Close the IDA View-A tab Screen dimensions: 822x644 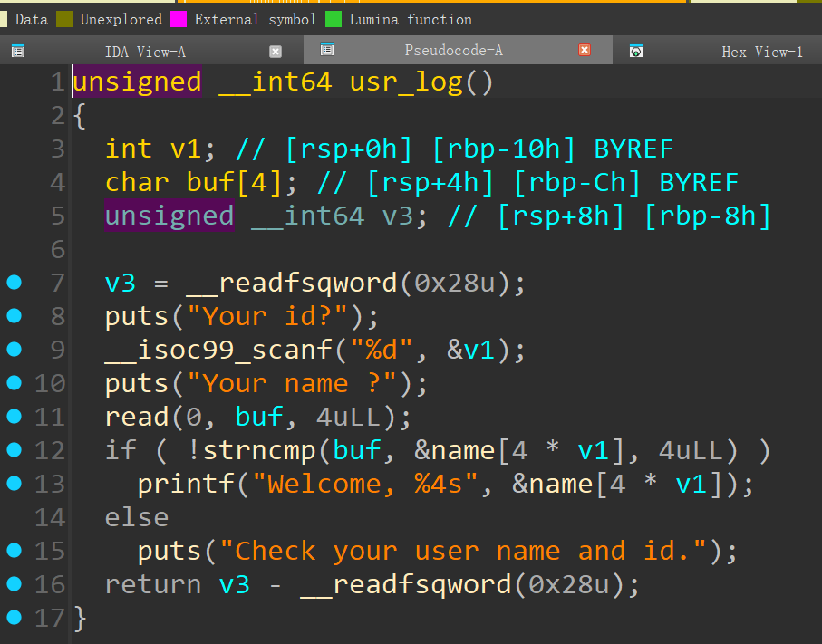point(276,52)
